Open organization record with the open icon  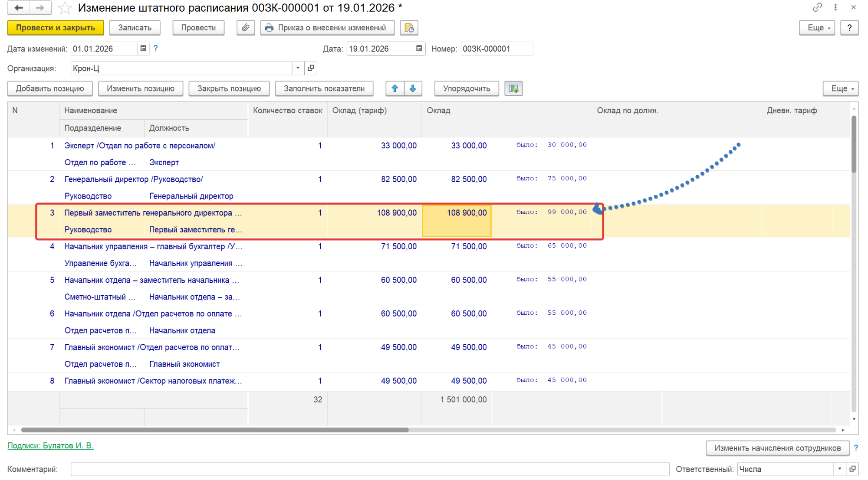click(x=311, y=68)
